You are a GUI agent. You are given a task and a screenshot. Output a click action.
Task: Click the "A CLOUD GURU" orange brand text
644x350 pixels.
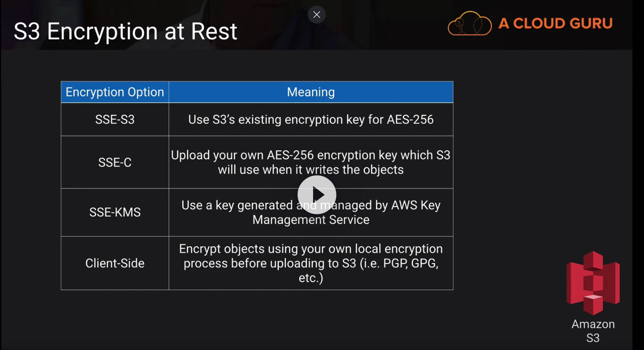click(555, 24)
